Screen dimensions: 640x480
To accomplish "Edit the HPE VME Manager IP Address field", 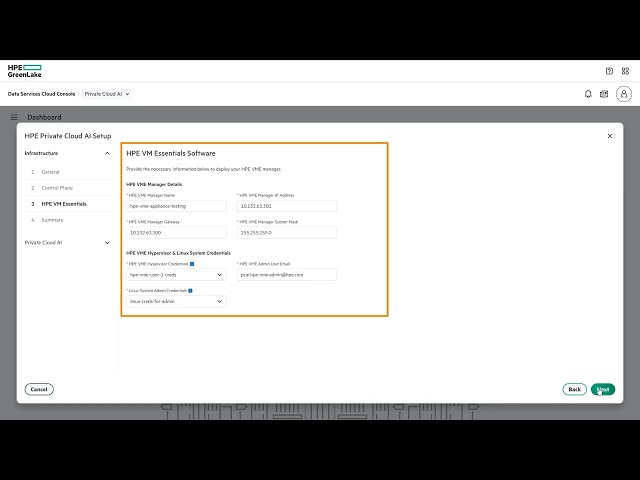I will [x=287, y=206].
